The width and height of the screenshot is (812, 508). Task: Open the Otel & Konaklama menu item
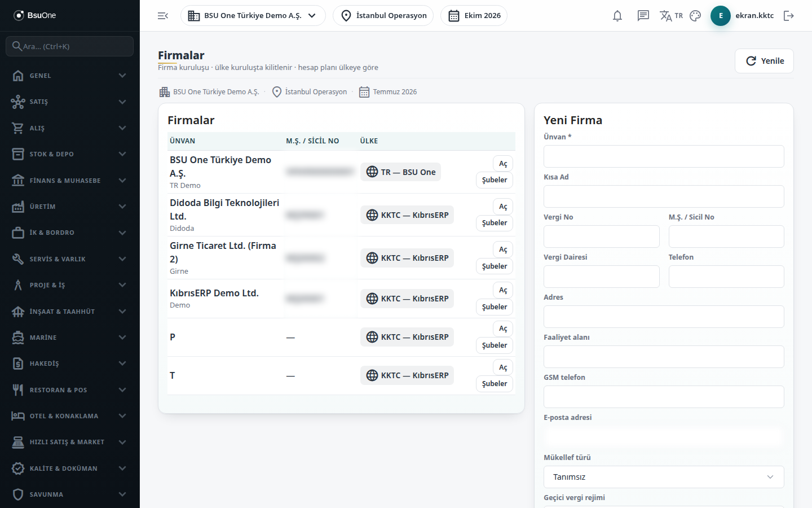(70, 416)
